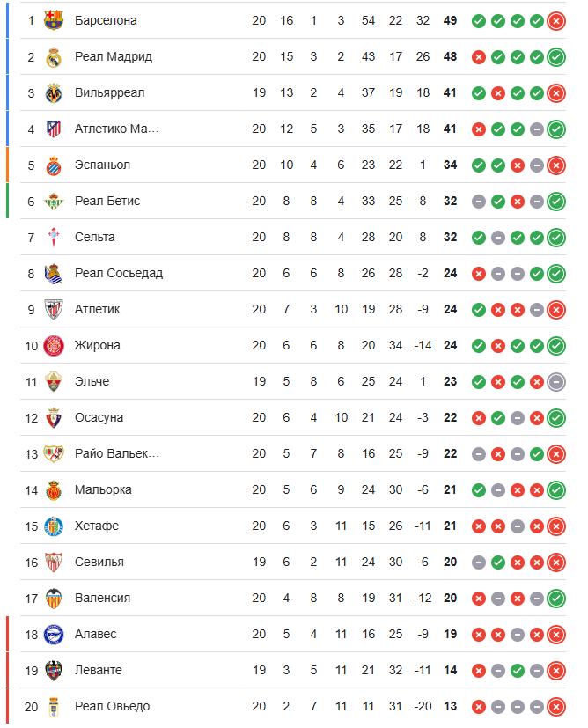Select the Леванте team badge
The height and width of the screenshot is (728, 588).
click(54, 670)
